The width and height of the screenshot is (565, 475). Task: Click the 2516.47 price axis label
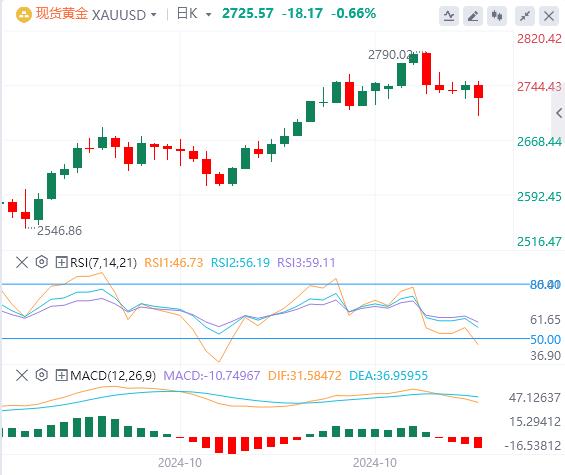[x=539, y=241]
